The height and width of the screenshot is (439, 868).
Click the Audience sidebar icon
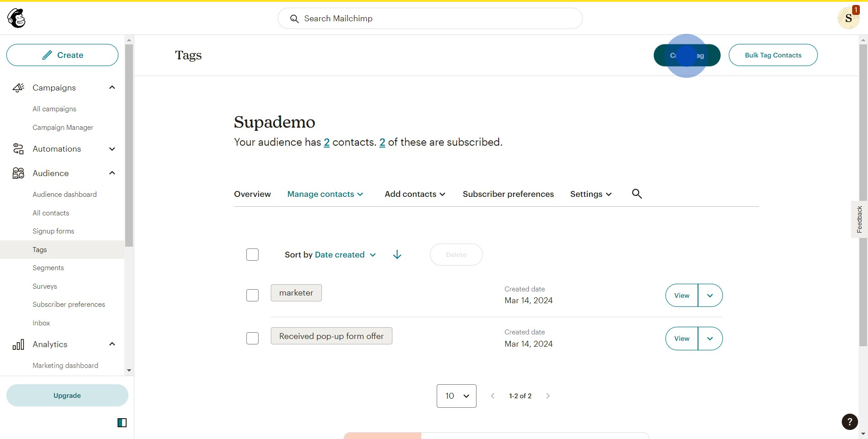(x=18, y=173)
